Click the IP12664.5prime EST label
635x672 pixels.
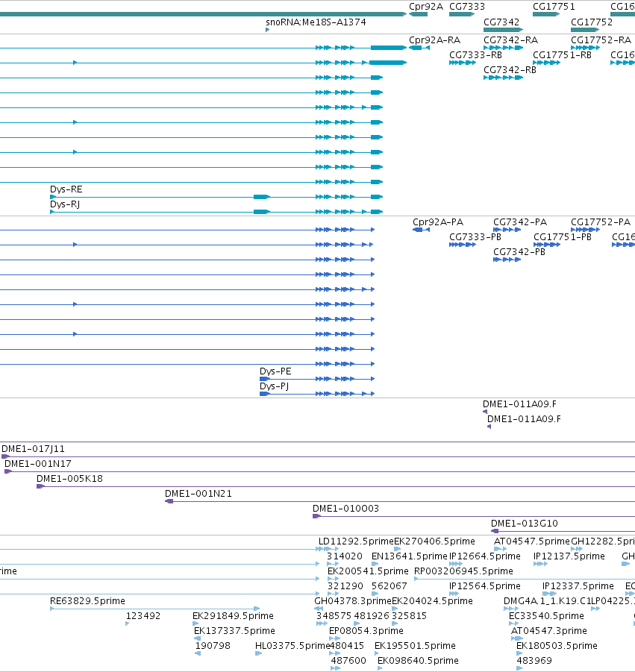click(x=485, y=556)
